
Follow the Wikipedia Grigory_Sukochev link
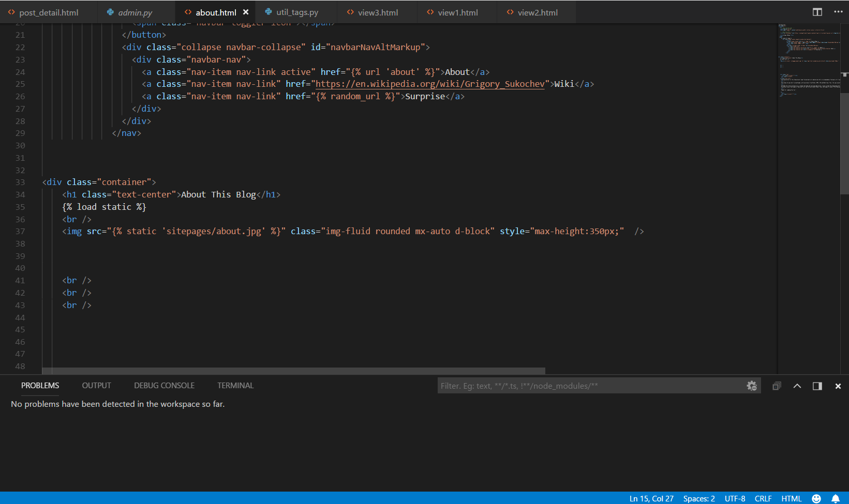(430, 84)
